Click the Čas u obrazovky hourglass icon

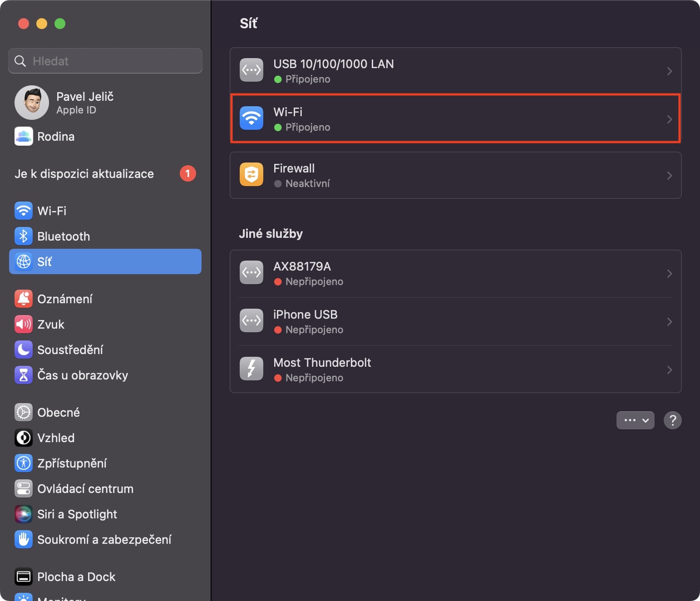24,375
